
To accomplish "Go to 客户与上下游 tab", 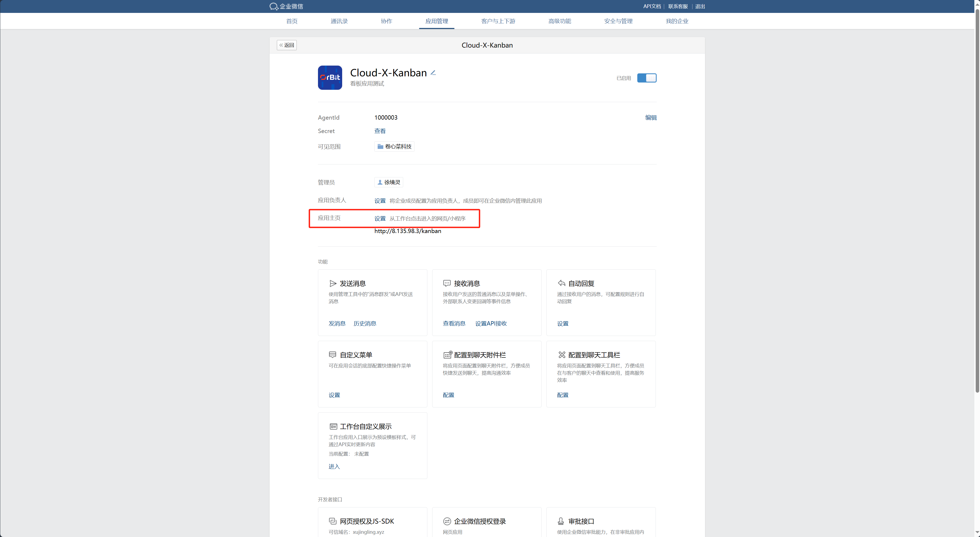I will (498, 21).
